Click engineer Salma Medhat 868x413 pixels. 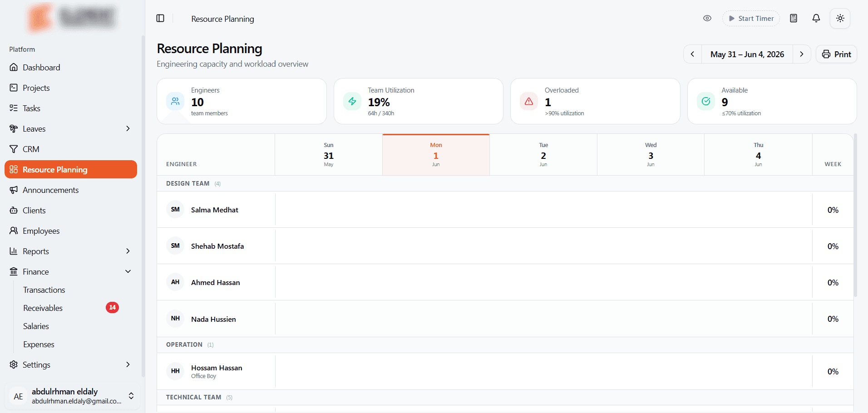click(214, 210)
